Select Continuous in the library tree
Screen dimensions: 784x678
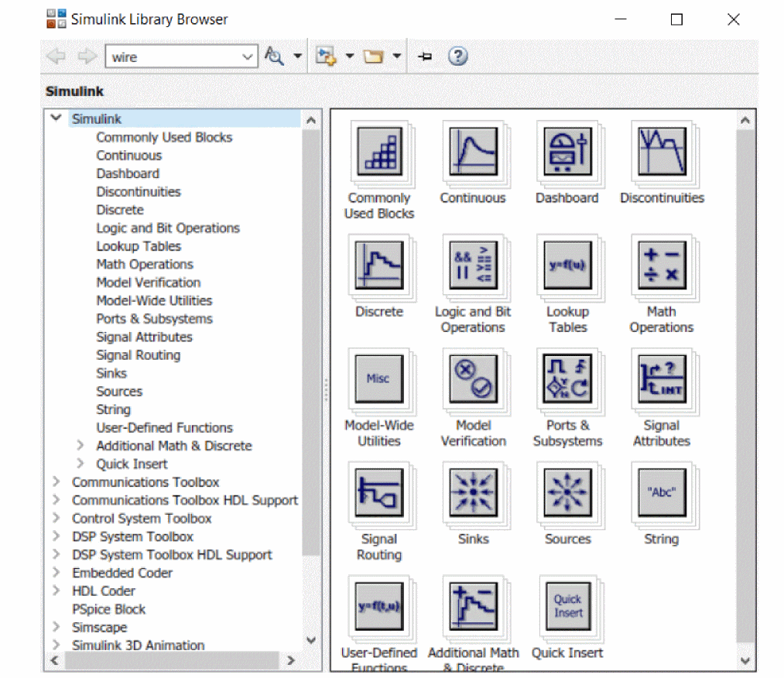click(129, 156)
